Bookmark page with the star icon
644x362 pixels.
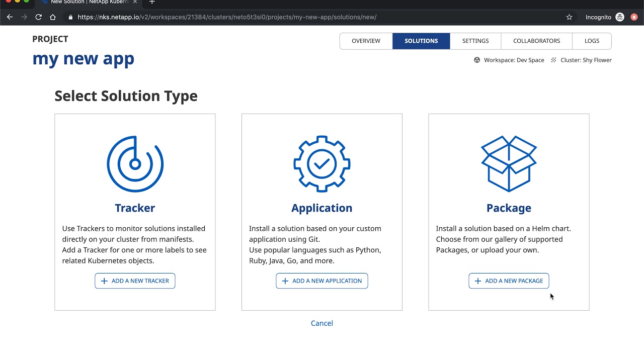tap(570, 17)
